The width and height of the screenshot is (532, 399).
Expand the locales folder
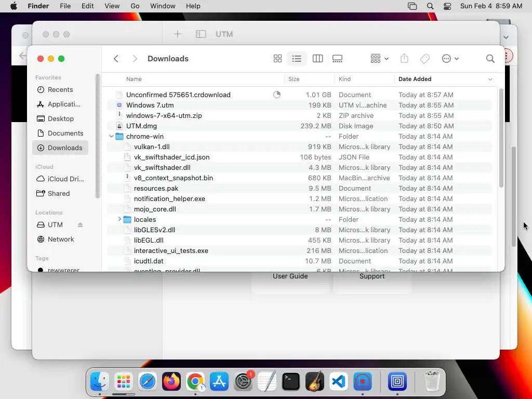119,219
